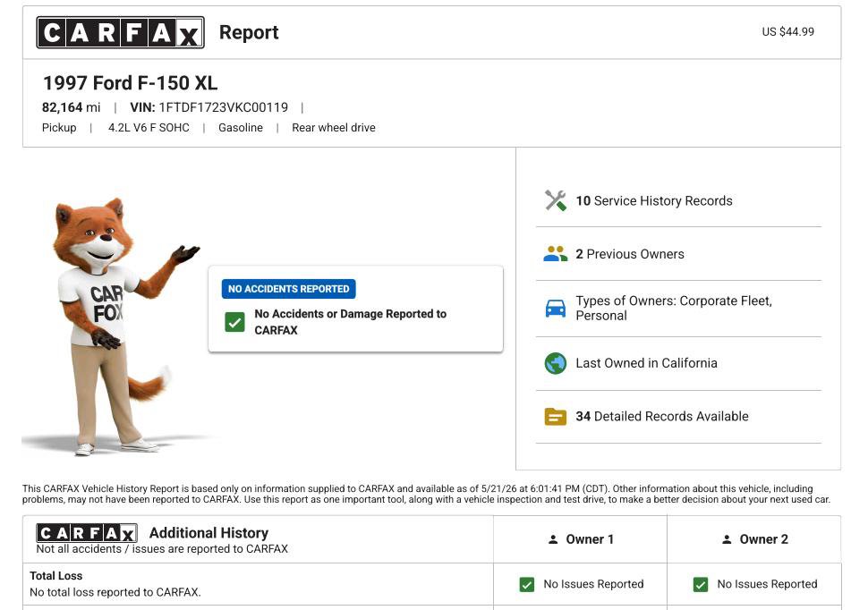Click No Accidents or Damage Reported to CARFAX text
This screenshot has height=610, width=868.
point(351,322)
